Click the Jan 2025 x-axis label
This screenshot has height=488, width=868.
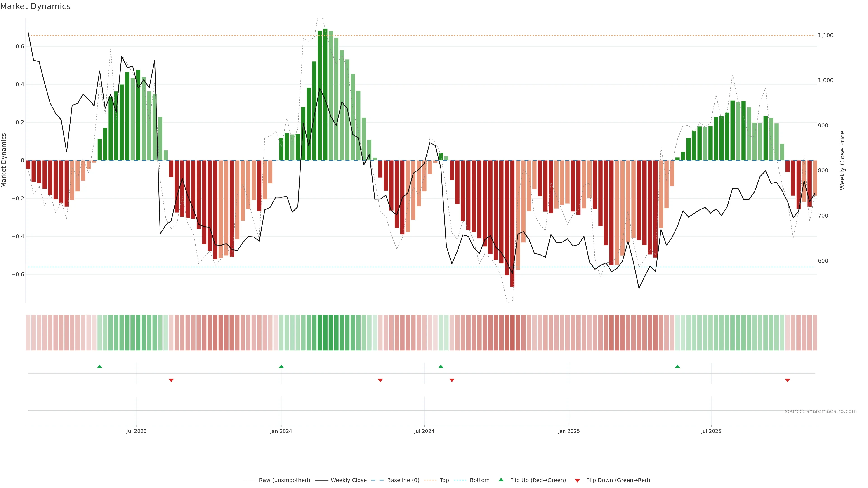pos(569,431)
